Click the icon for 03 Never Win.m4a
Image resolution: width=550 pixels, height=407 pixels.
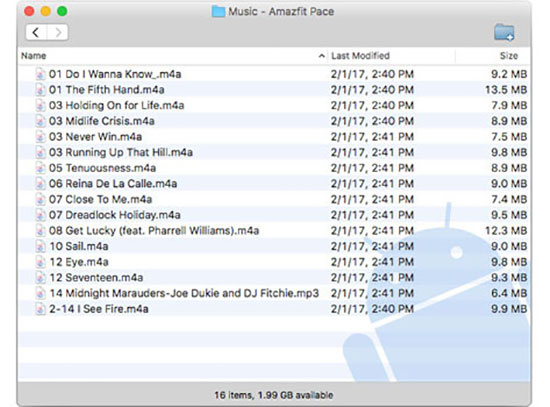pyautogui.click(x=40, y=137)
